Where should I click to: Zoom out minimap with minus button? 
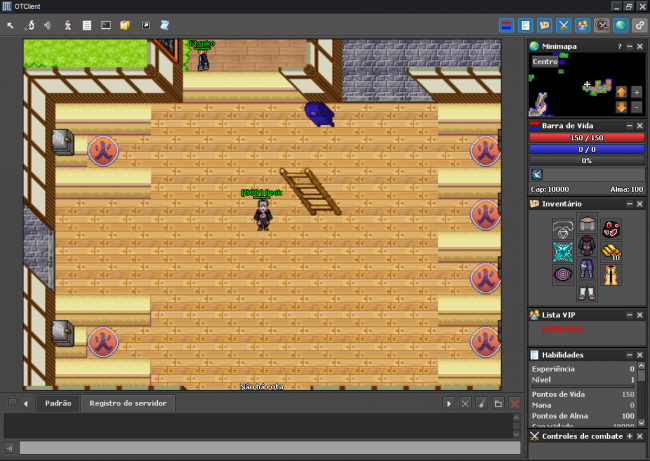(637, 107)
